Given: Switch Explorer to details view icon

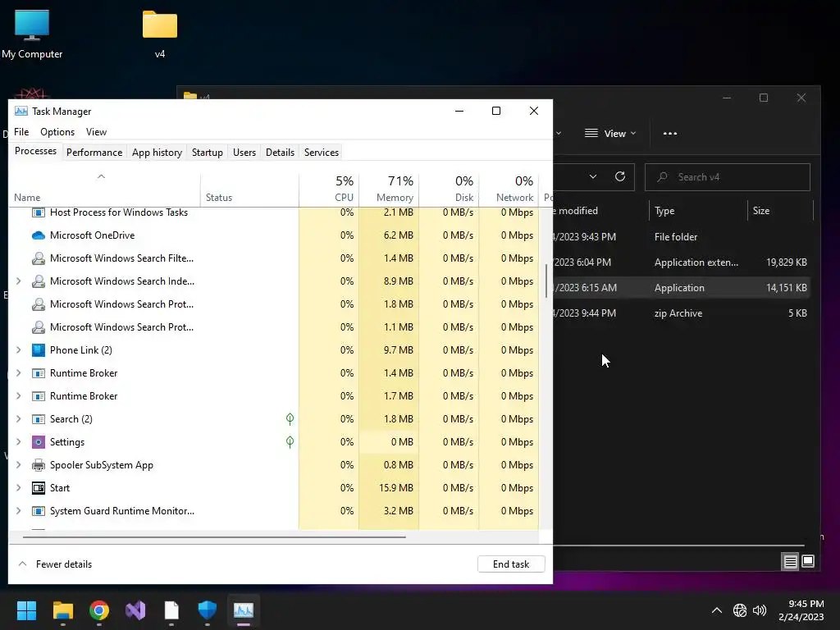Looking at the screenshot, I should [790, 561].
